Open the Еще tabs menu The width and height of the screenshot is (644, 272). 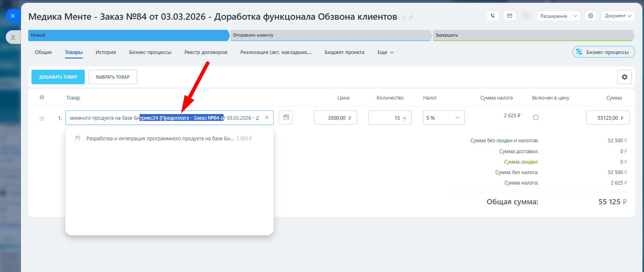[x=385, y=52]
